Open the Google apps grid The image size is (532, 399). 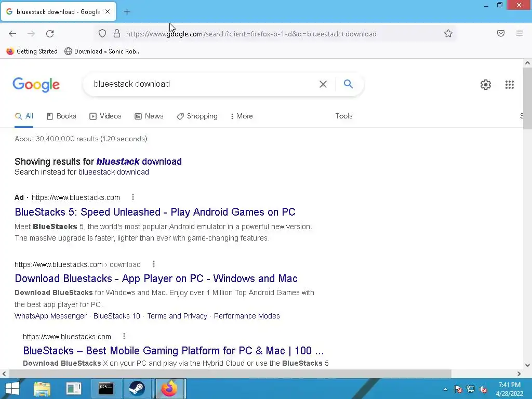coord(509,85)
